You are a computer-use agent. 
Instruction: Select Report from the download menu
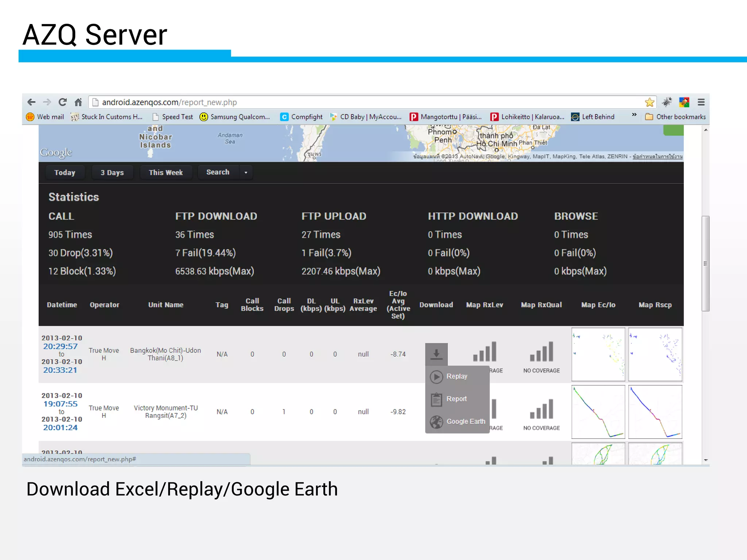[x=456, y=399]
